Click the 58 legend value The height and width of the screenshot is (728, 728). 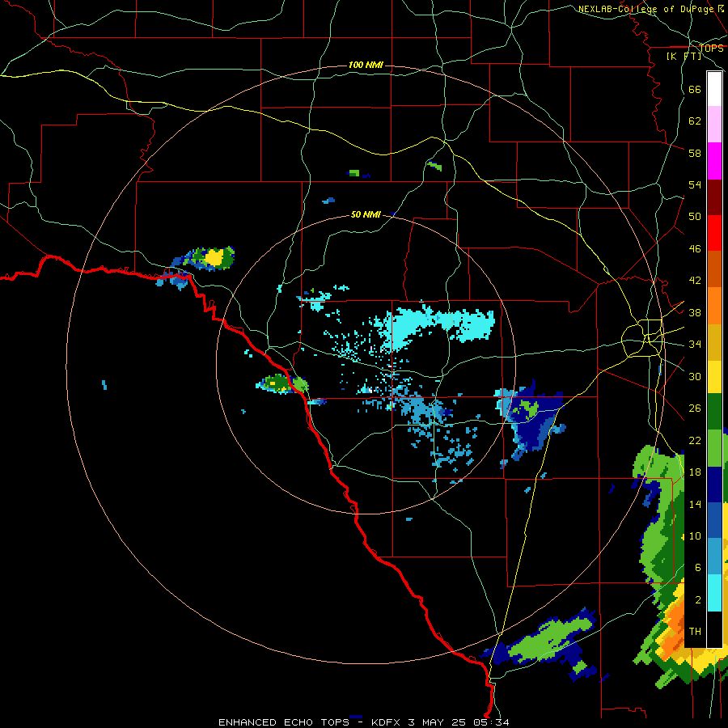(x=695, y=153)
